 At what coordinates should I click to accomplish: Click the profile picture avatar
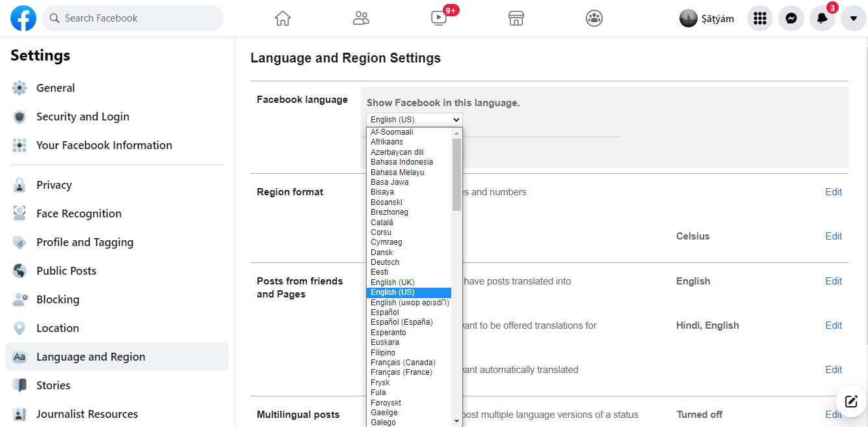[x=689, y=18]
